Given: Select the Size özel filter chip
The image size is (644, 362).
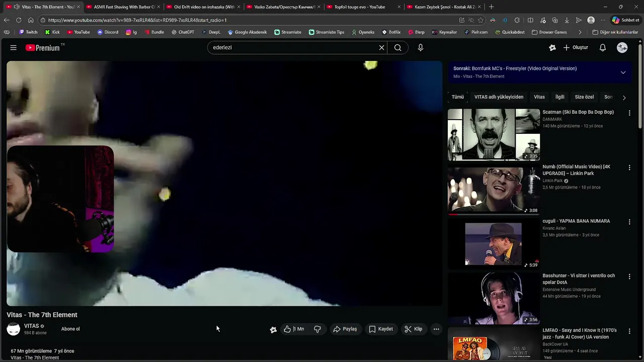Looking at the screenshot, I should [585, 97].
